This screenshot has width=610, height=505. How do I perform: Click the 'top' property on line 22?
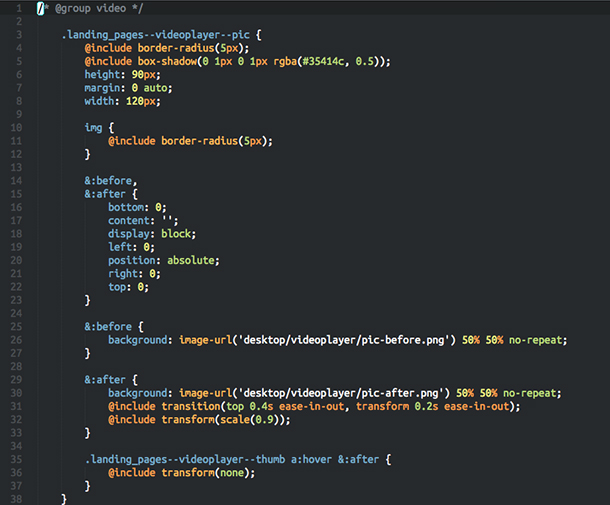point(117,287)
